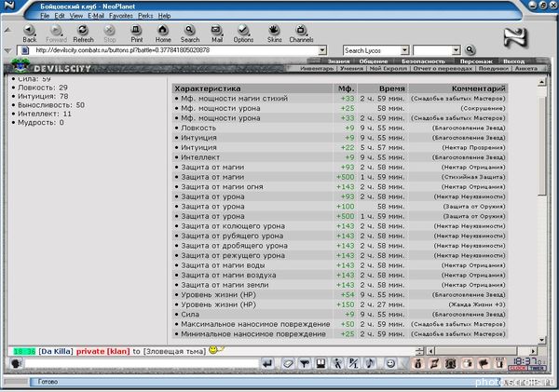Click the magnifier button next to Search Lycos
Image resolution: width=559 pixels, height=392 pixels.
click(470, 50)
